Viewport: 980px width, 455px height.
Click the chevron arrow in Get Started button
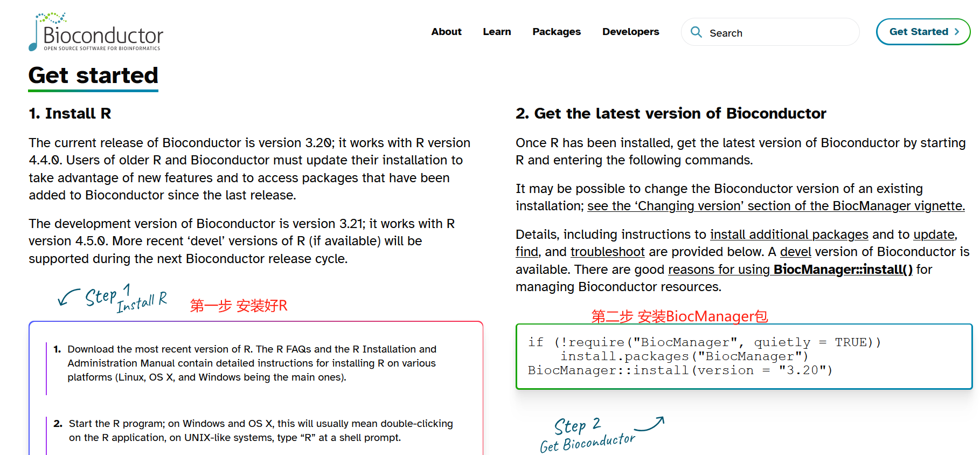[957, 32]
